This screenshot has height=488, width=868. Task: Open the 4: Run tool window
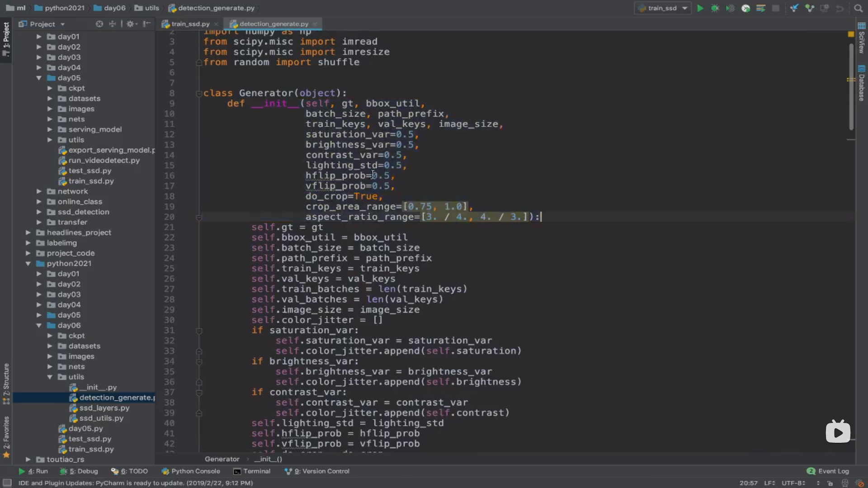pos(33,471)
